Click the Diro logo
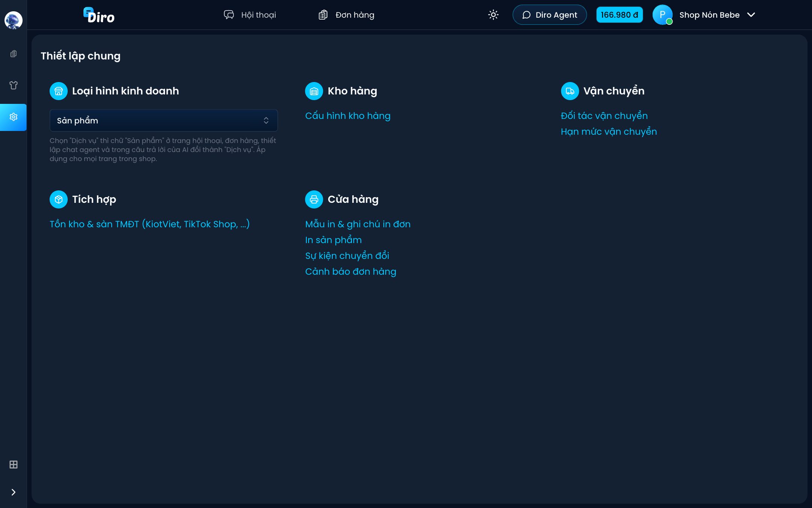Image resolution: width=812 pixels, height=508 pixels. pos(99,15)
